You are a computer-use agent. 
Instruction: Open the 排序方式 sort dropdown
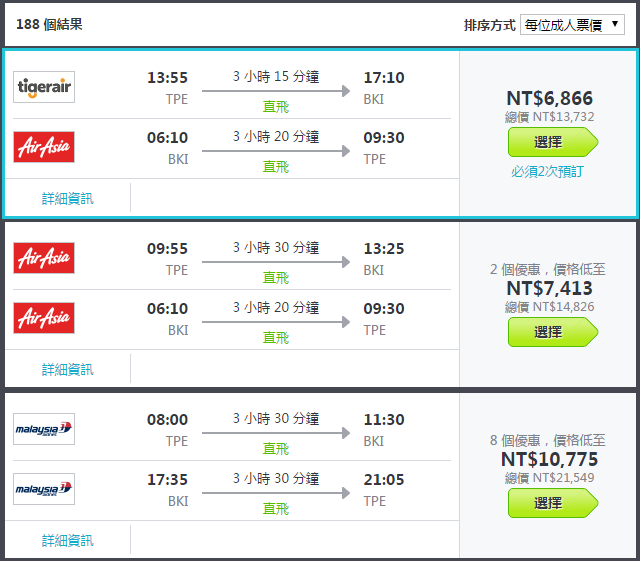572,25
